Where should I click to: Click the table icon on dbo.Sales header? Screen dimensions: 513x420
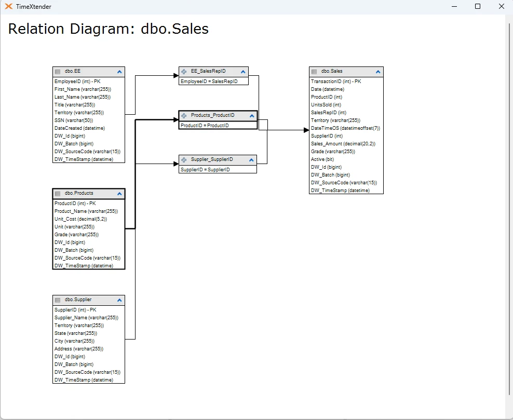(x=314, y=72)
